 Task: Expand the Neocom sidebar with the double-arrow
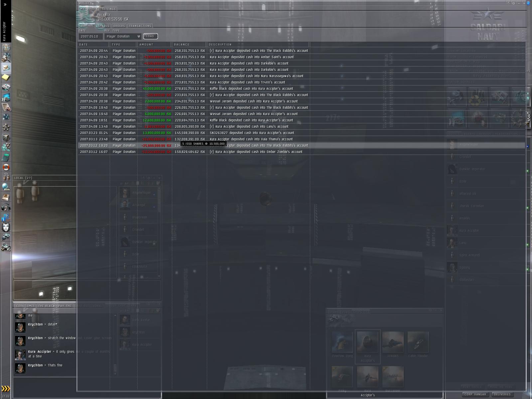pos(5,4)
